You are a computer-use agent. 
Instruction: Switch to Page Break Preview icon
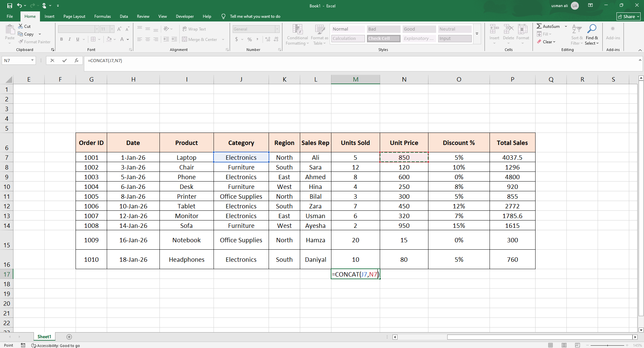578,345
